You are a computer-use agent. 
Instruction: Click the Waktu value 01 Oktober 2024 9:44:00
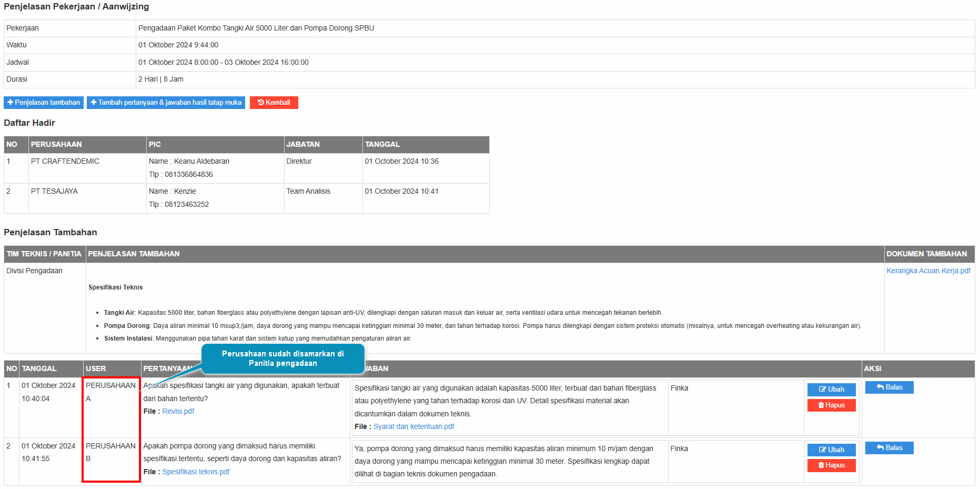click(x=178, y=45)
